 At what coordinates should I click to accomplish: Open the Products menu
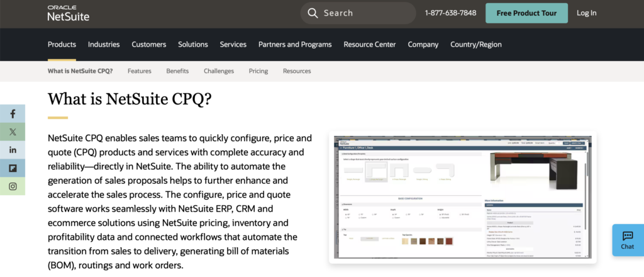point(62,45)
